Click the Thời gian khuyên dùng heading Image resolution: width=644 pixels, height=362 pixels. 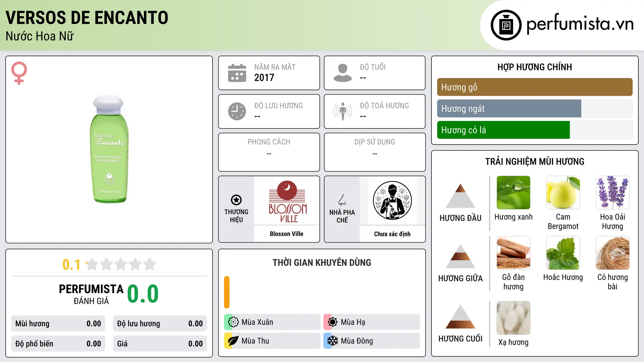(x=322, y=262)
